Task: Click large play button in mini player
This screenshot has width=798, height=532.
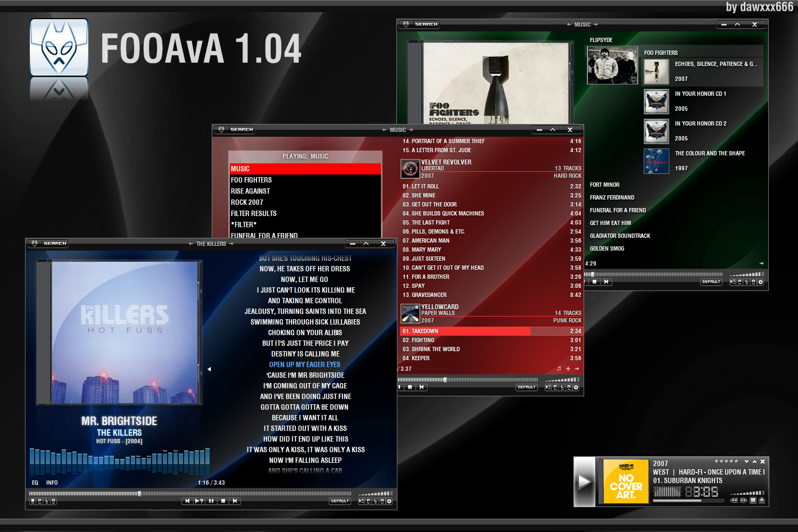Action: [584, 481]
